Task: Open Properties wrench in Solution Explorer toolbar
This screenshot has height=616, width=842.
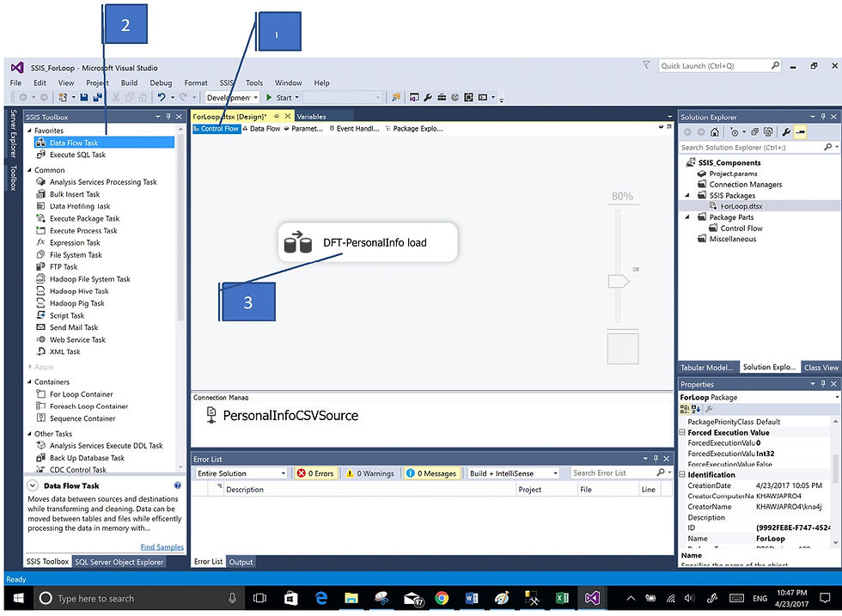Action: [x=785, y=132]
